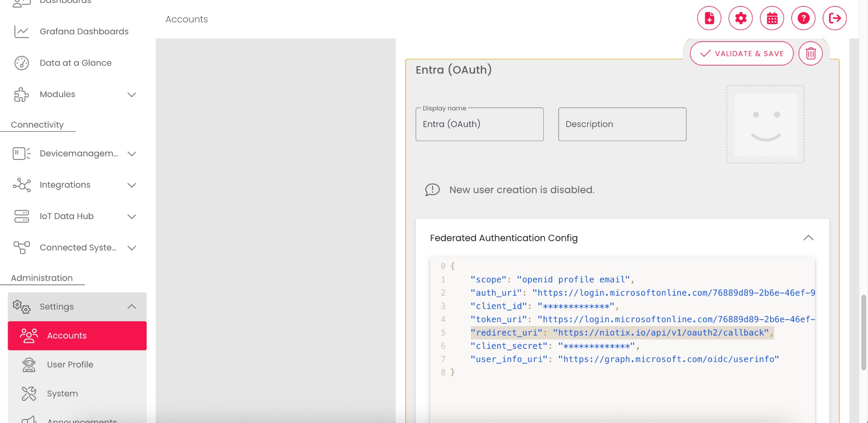Delete Entra (OAuth) with the trash icon
Viewport: 868px width, 423px height.
pyautogui.click(x=810, y=53)
